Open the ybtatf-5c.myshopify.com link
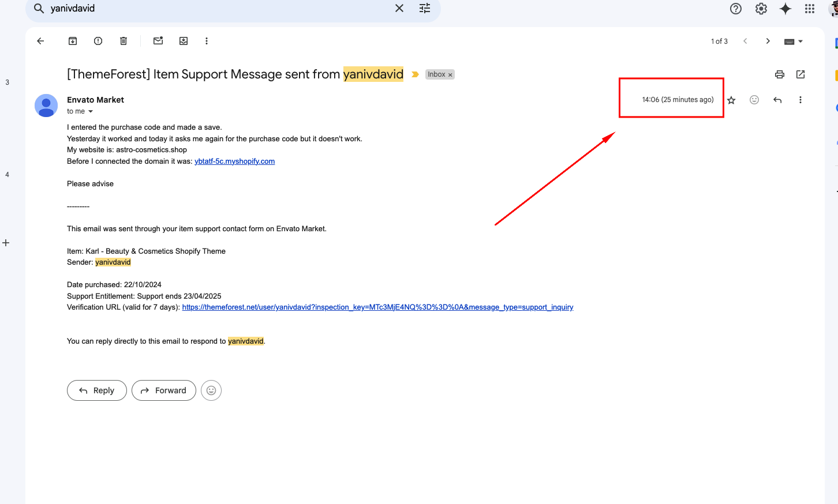838x504 pixels. 234,161
